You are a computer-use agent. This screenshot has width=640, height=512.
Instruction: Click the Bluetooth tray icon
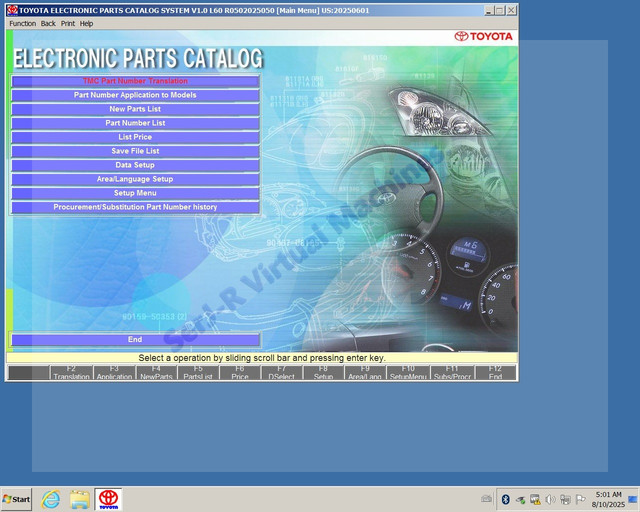point(506,499)
